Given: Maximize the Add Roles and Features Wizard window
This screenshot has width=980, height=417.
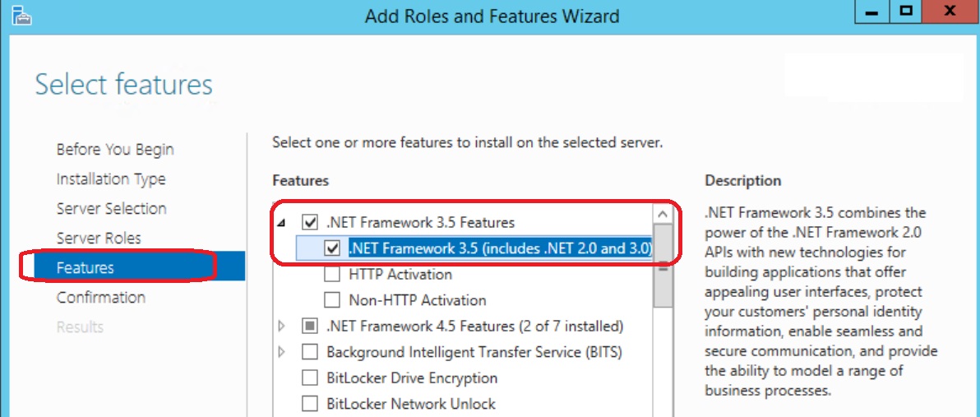Looking at the screenshot, I should tap(906, 12).
